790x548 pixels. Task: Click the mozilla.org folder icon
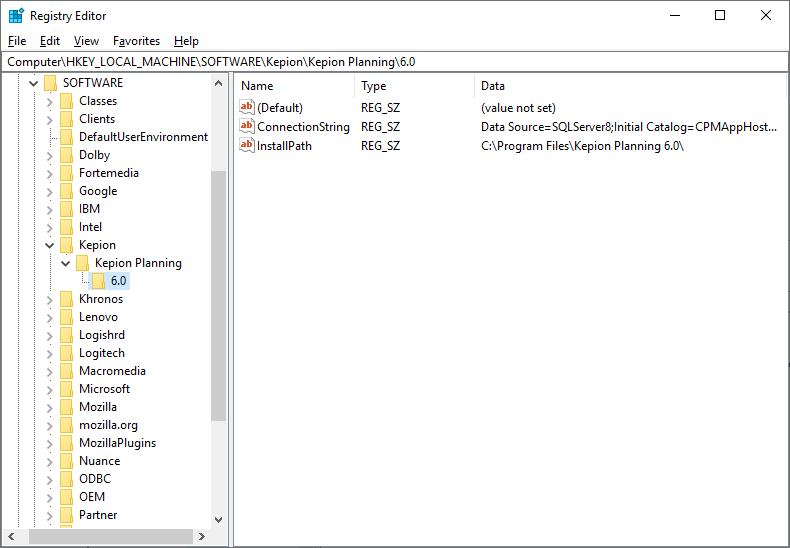[67, 425]
